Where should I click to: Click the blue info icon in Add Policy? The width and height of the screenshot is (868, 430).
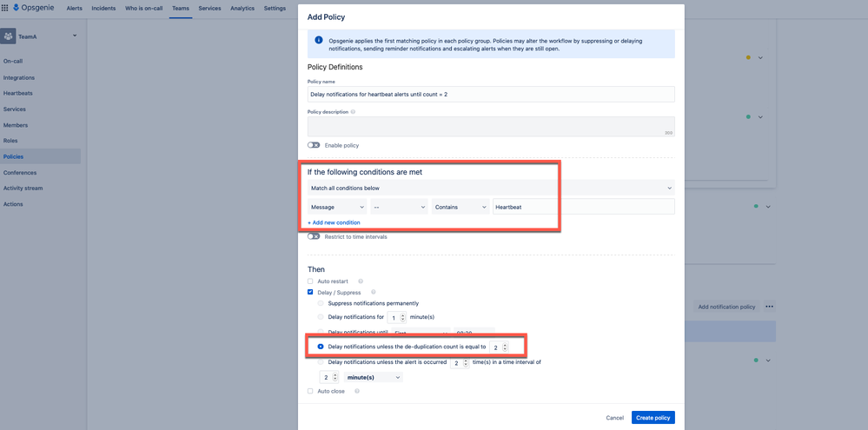(x=318, y=41)
